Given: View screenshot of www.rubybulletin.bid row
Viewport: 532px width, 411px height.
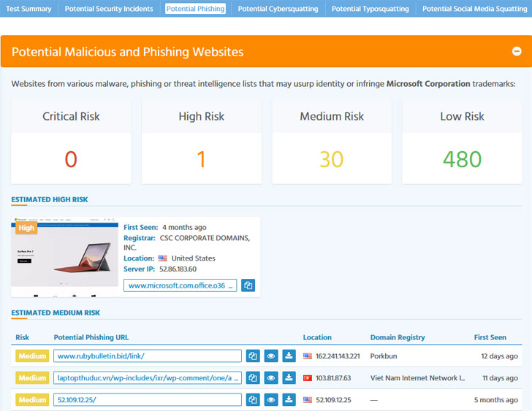Looking at the screenshot, I should tap(270, 356).
